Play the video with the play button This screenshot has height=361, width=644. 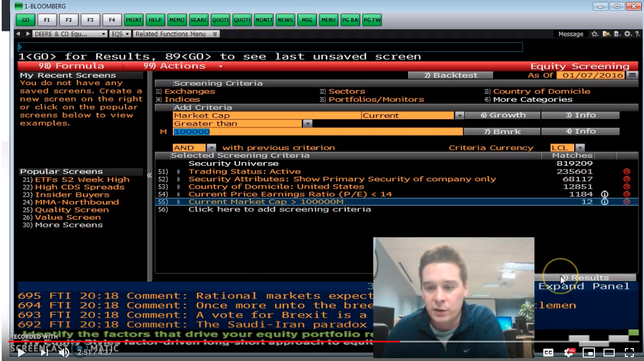[21, 352]
